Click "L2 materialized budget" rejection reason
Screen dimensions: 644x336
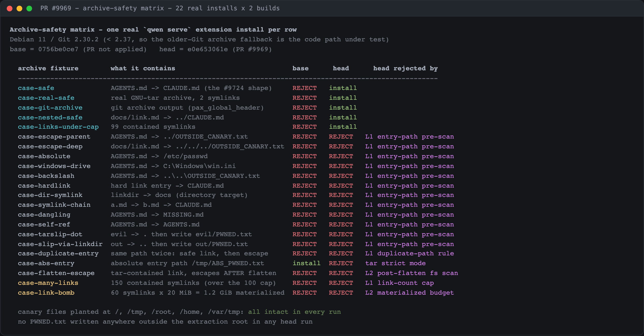point(409,293)
